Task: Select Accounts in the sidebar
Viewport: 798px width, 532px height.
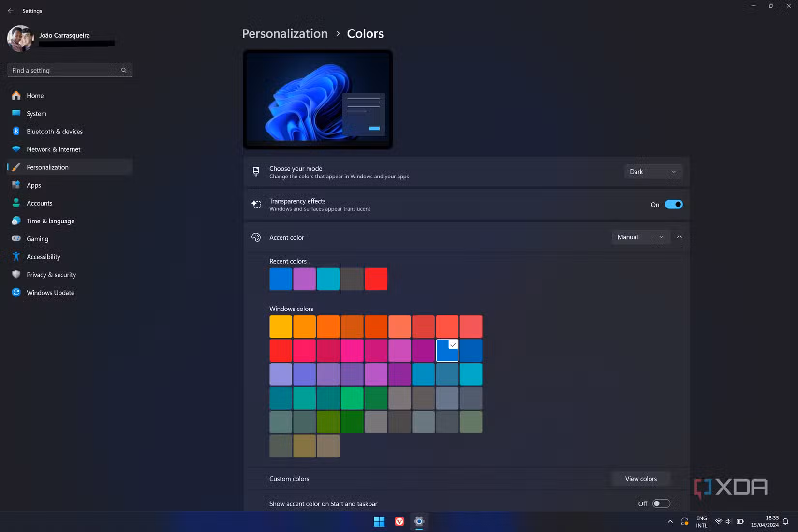Action: coord(39,203)
